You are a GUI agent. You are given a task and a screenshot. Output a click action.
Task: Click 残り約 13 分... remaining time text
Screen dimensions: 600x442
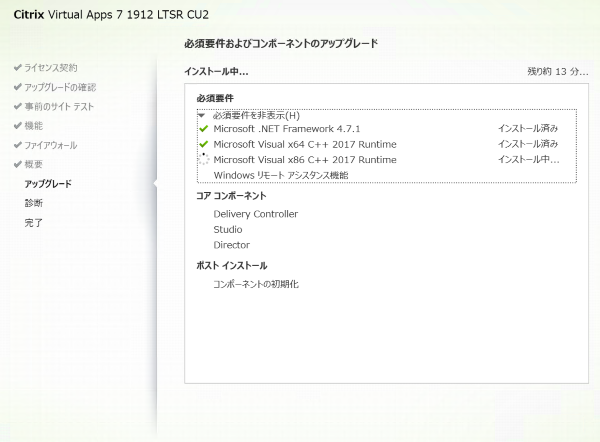point(558,71)
